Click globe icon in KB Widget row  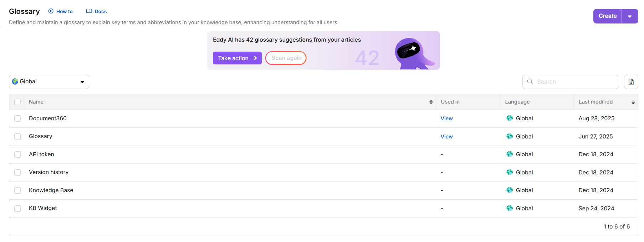point(510,208)
